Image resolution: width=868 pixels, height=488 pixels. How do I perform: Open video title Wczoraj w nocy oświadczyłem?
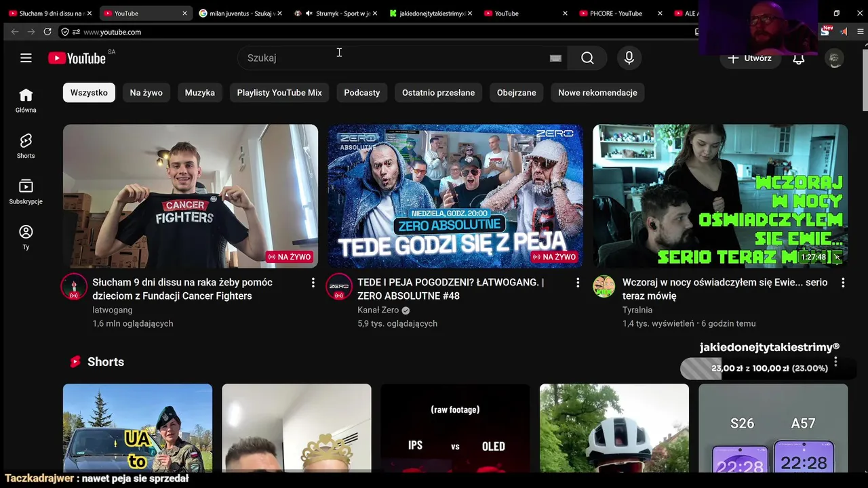pos(725,289)
